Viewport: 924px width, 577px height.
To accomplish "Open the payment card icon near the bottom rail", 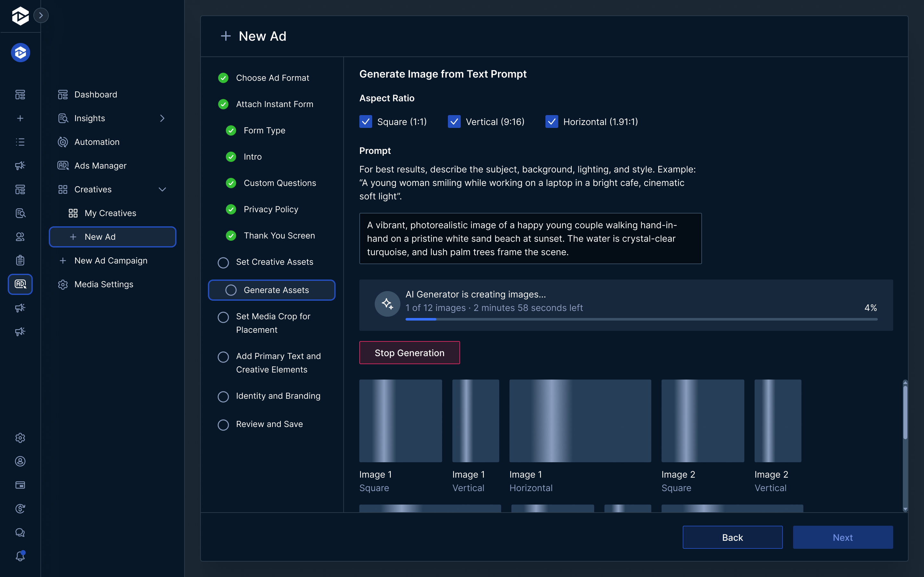I will click(20, 485).
